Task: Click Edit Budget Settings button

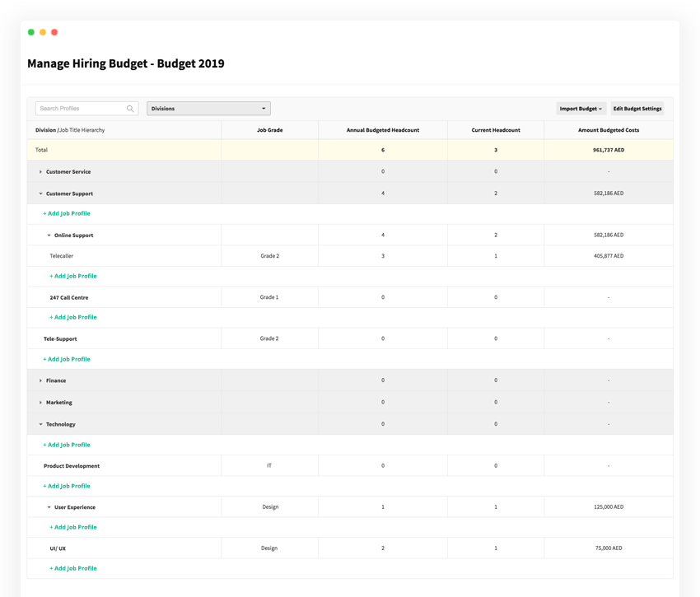Action: tap(637, 109)
